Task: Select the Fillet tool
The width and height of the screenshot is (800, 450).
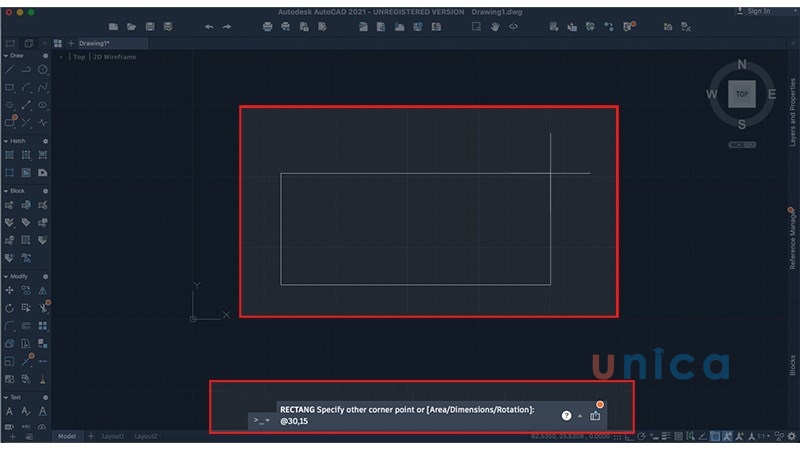Action: point(10,326)
